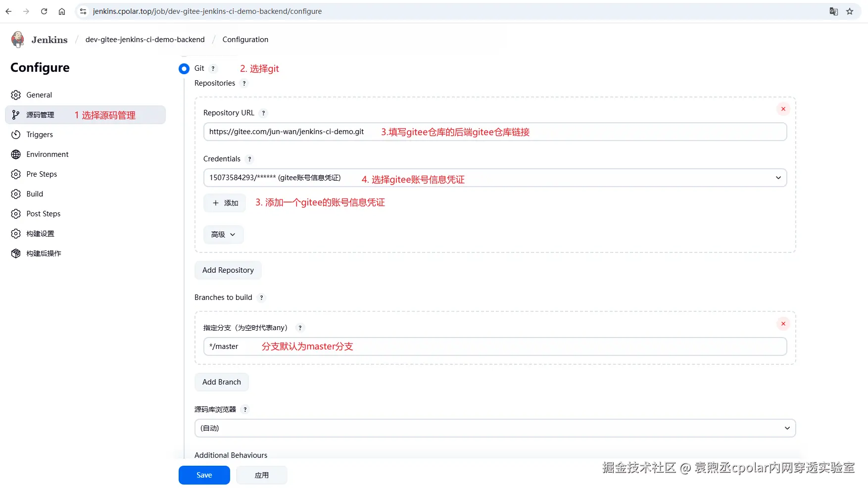
Task: Focus the branch specifier */master field
Action: [x=495, y=346]
